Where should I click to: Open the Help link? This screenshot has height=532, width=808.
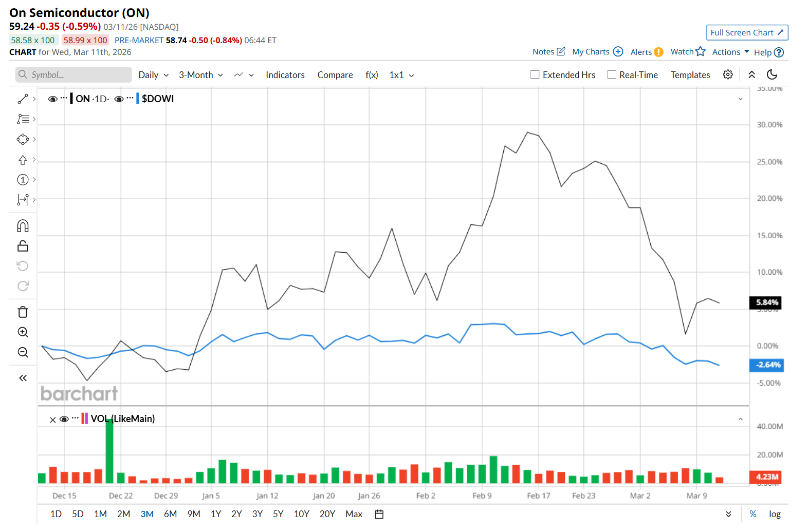tap(769, 52)
